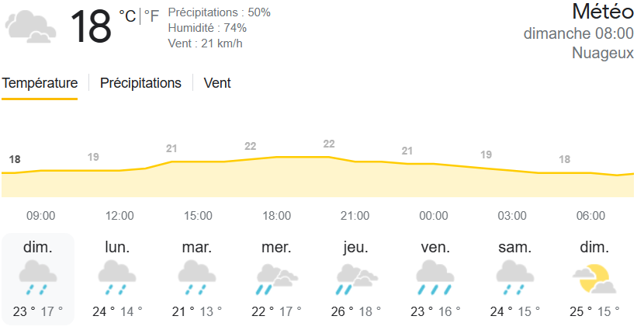Click the 18:00 time marker
Viewport: 644px width, 330px height.
click(x=277, y=216)
